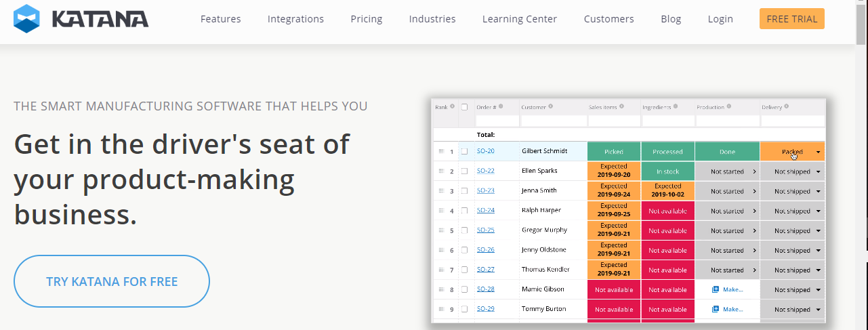
Task: Open the Learning Center menu item
Action: (520, 19)
